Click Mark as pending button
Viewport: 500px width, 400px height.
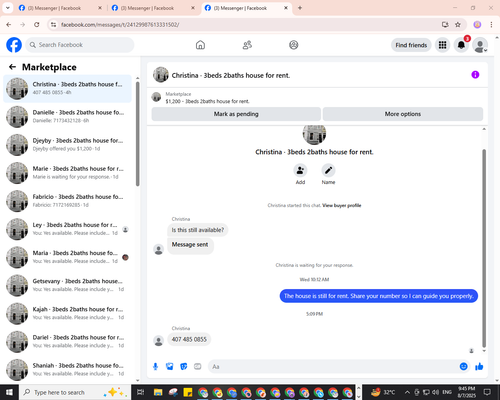pos(236,114)
